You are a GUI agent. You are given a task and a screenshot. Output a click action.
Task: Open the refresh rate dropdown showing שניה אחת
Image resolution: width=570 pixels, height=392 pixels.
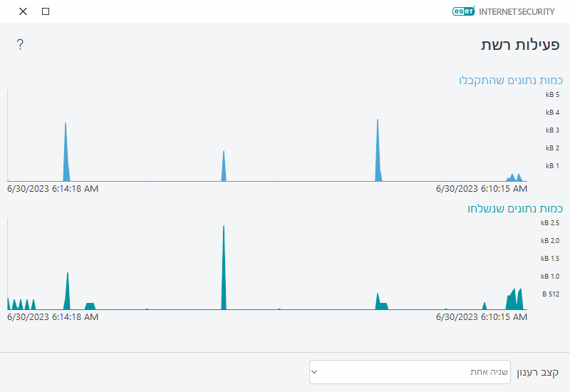410,372
